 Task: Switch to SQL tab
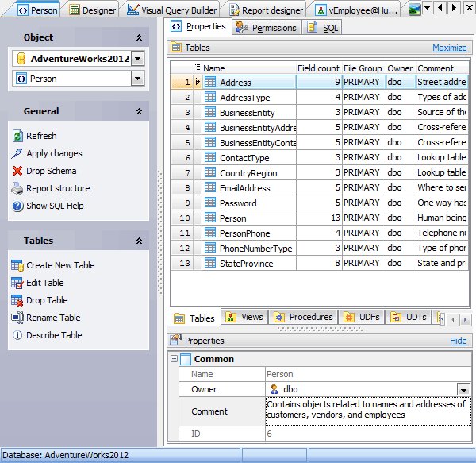pyautogui.click(x=322, y=27)
